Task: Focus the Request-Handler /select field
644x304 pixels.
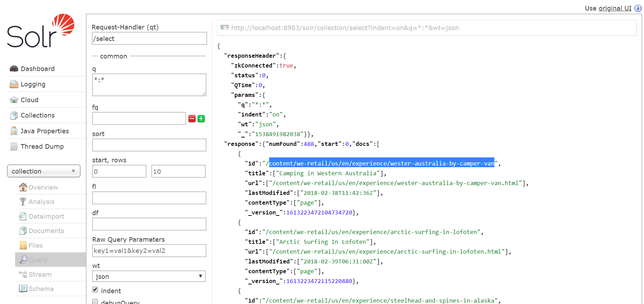Action: [x=149, y=38]
